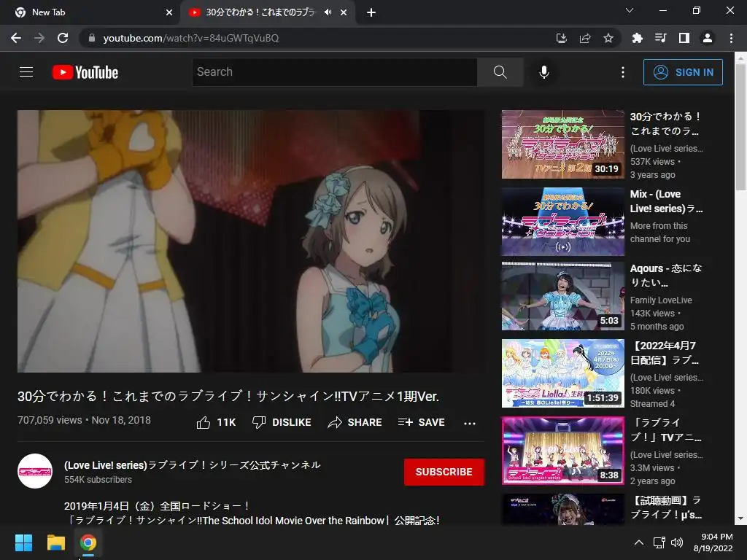
Task: Reload the current page
Action: tap(63, 38)
